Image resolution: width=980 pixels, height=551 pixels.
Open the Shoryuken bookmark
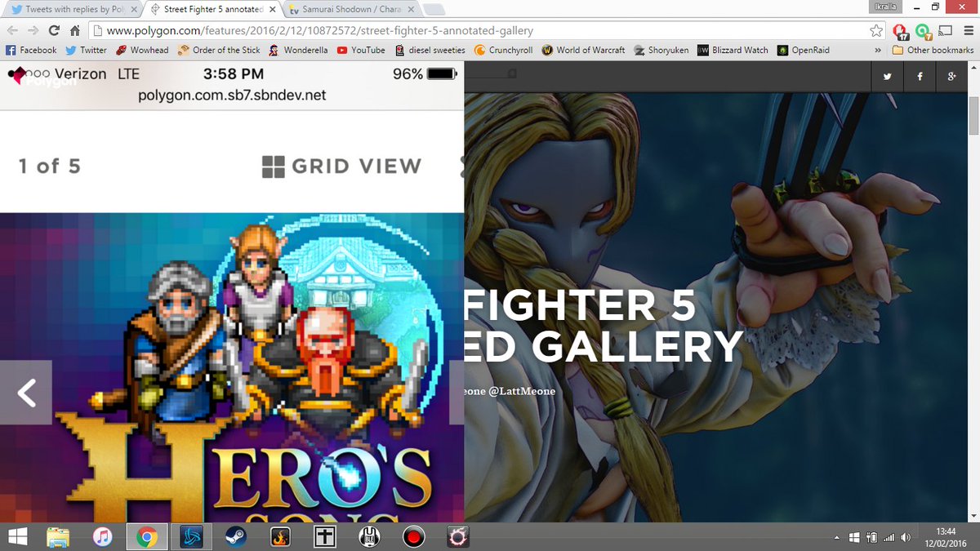[661, 50]
